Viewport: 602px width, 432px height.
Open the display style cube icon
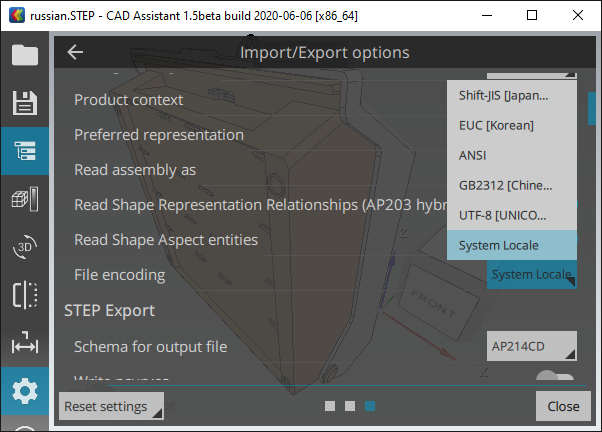tap(25, 200)
